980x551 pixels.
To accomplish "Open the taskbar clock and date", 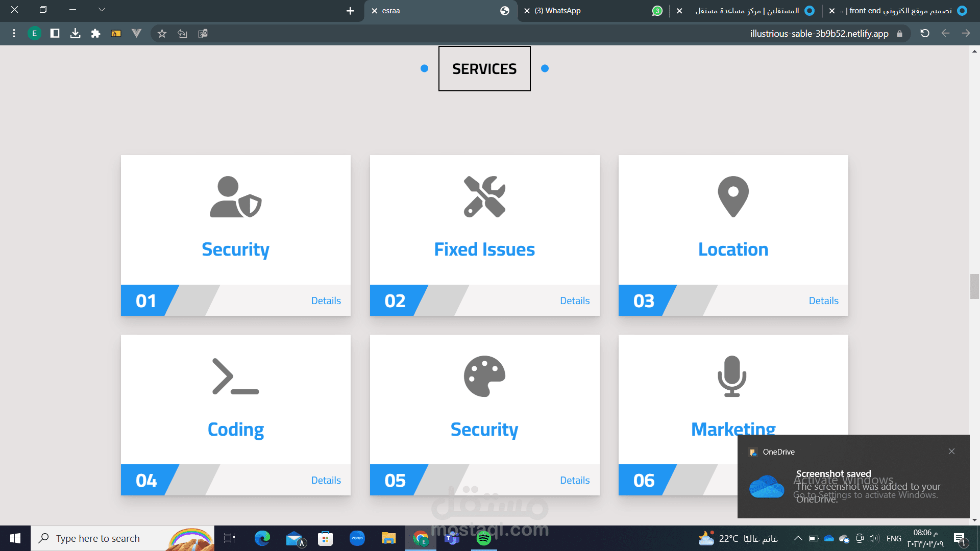I will click(925, 538).
